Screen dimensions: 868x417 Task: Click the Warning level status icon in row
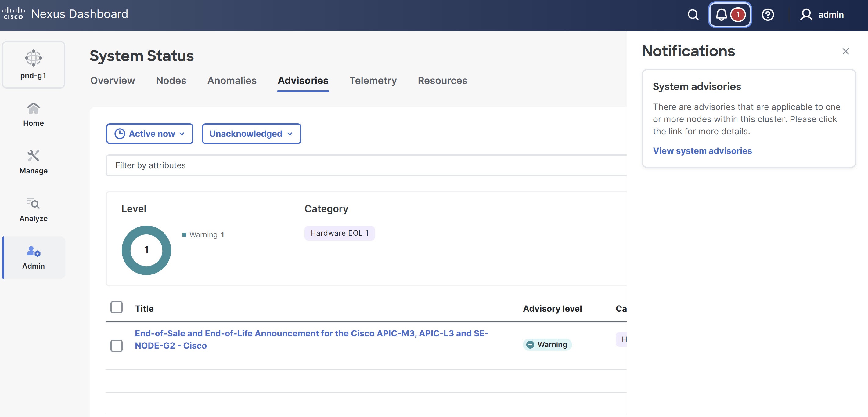(x=530, y=345)
